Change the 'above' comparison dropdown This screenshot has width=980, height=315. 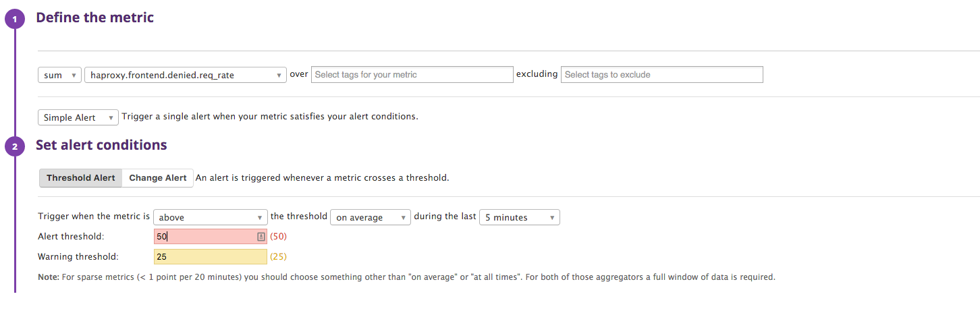click(x=211, y=217)
